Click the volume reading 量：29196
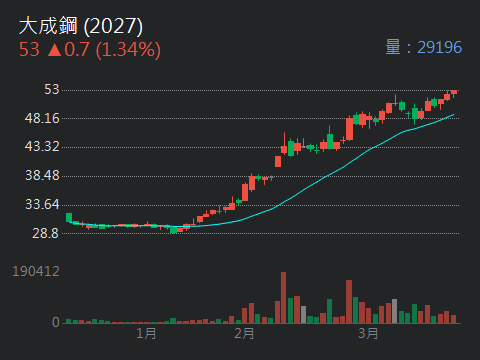 [x=423, y=47]
